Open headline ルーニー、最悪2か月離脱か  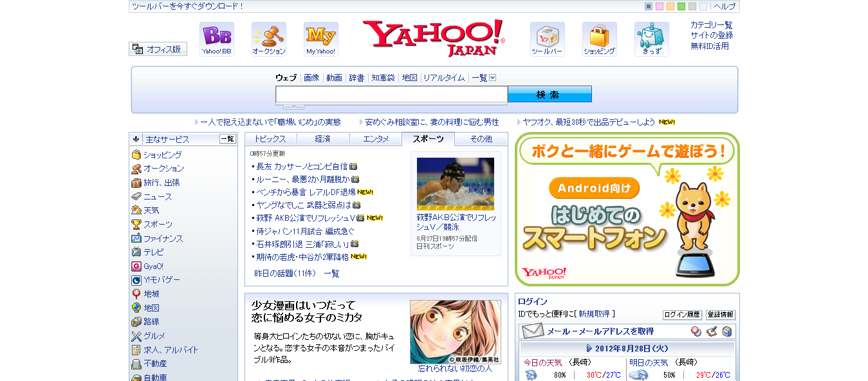tap(302, 179)
